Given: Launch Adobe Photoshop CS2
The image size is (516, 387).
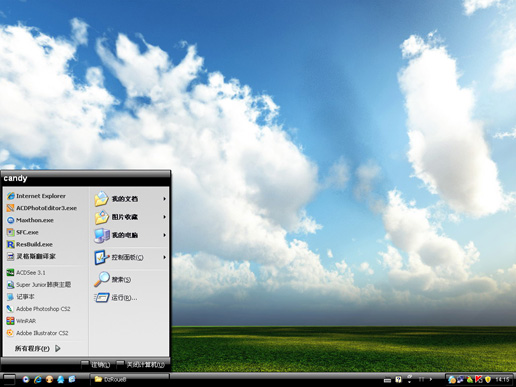Looking at the screenshot, I should click(38, 309).
